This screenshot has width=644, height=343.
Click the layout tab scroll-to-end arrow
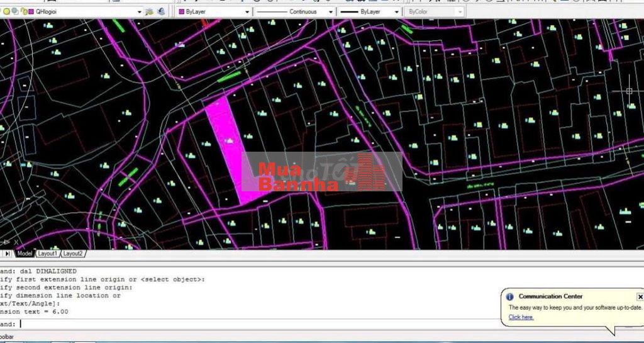(8, 254)
